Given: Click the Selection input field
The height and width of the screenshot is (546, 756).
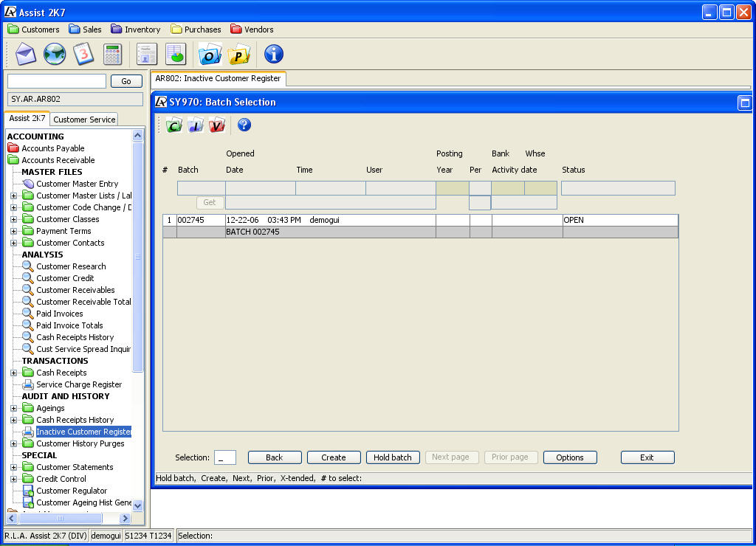Looking at the screenshot, I should coord(225,457).
